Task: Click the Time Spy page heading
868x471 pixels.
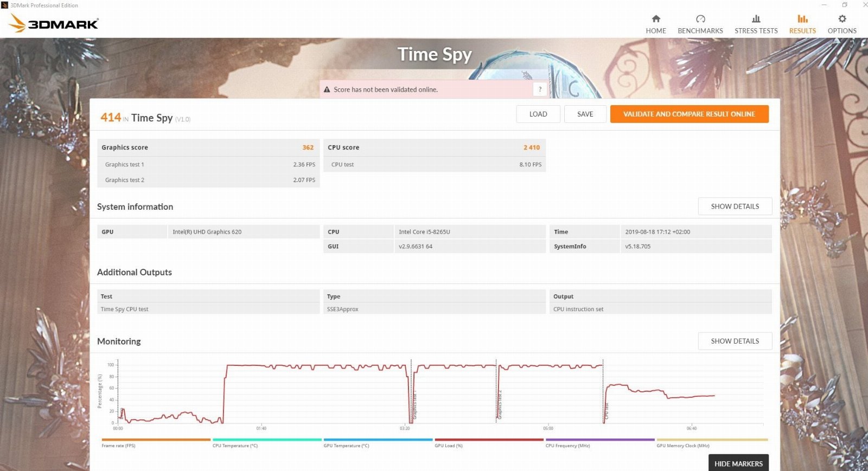Action: tap(435, 55)
